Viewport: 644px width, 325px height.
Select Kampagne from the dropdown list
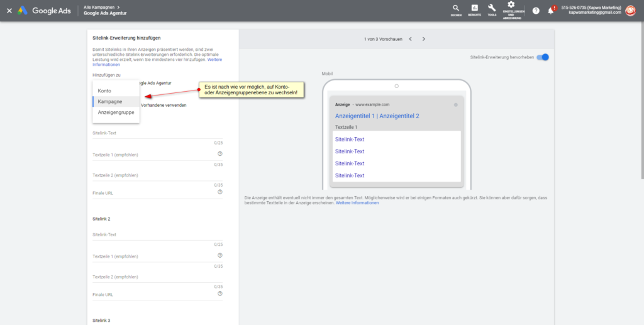coord(110,101)
